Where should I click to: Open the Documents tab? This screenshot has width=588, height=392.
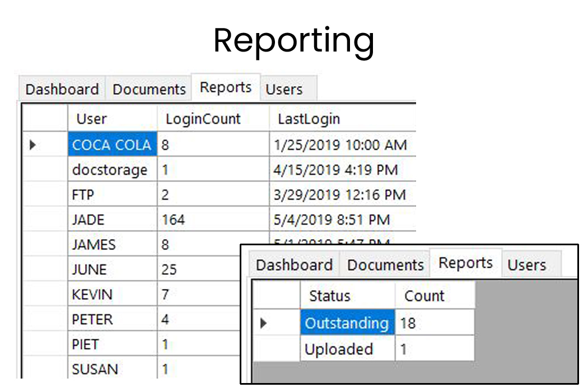(148, 88)
